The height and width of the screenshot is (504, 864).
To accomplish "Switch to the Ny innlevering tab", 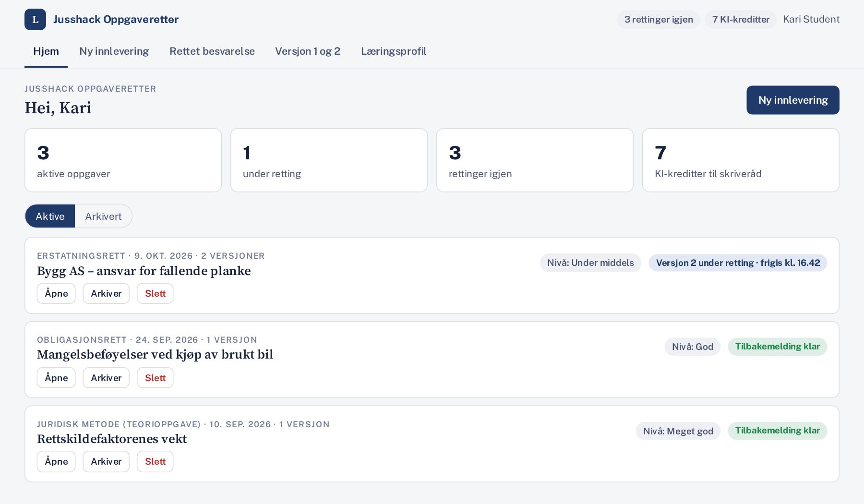I will 114,51.
